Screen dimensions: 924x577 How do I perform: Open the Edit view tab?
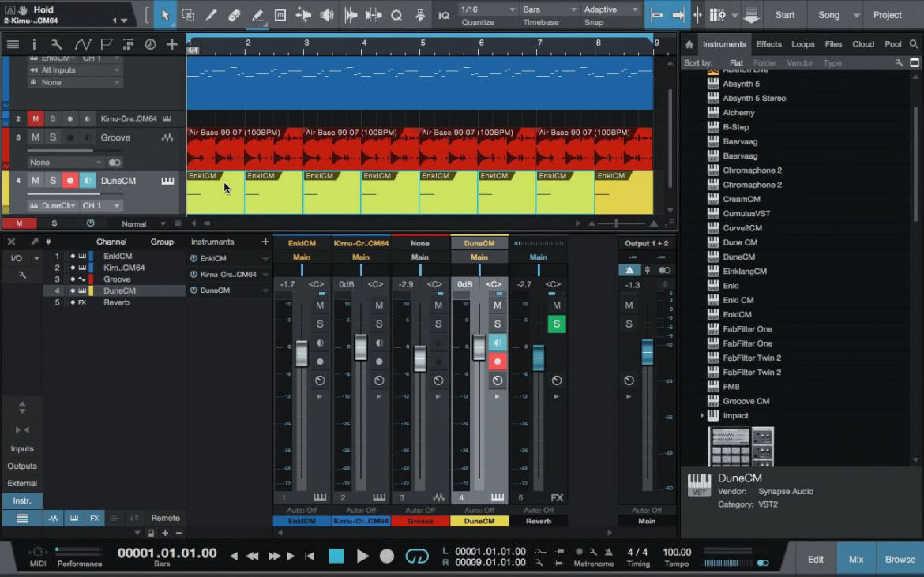(816, 560)
